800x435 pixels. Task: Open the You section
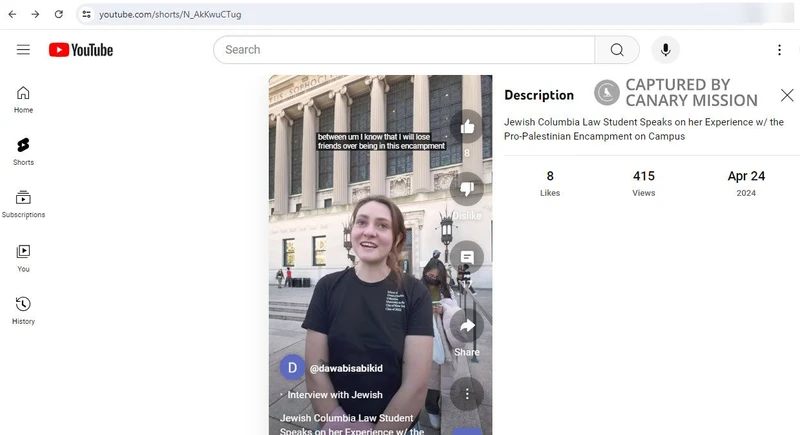[23, 257]
